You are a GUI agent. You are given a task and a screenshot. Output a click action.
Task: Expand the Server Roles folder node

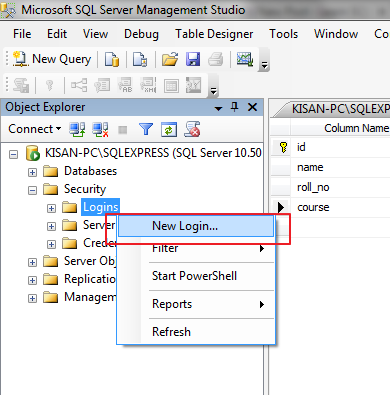coord(51,226)
